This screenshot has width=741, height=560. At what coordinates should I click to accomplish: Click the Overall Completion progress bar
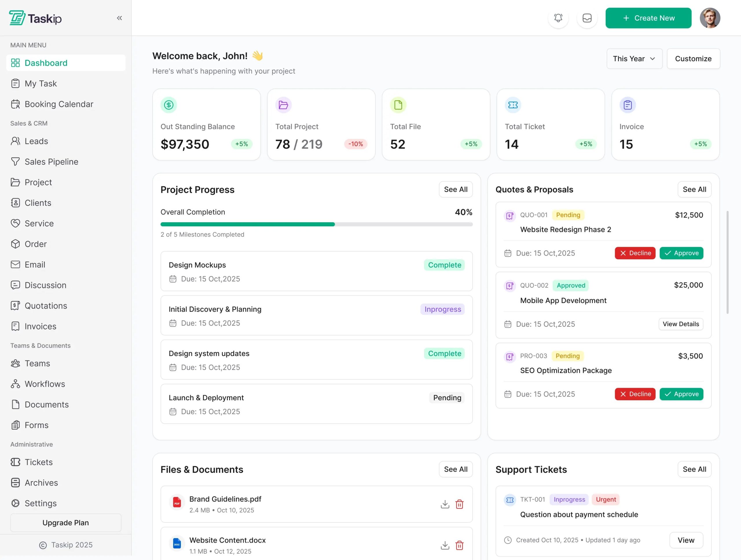click(316, 224)
